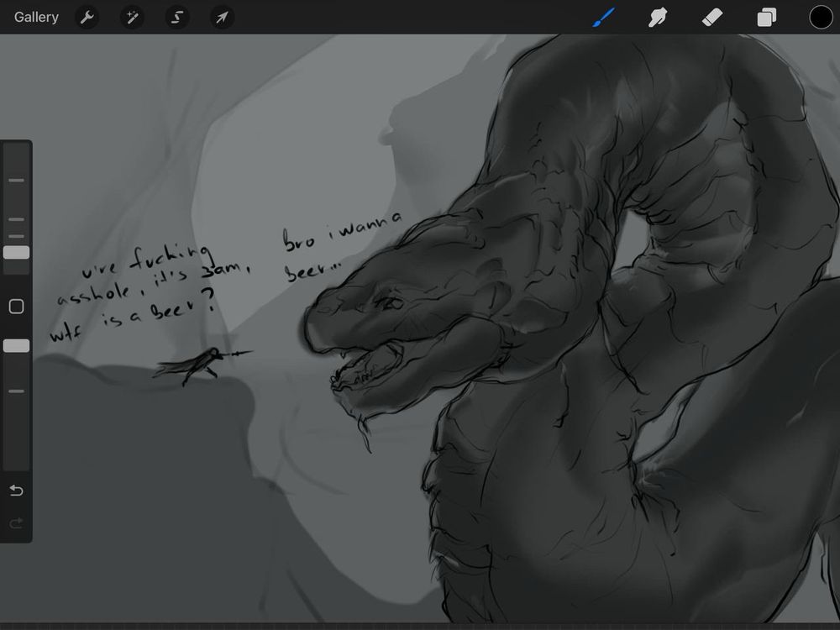This screenshot has width=840, height=630.
Task: Activate the Selection tool
Action: coord(176,17)
